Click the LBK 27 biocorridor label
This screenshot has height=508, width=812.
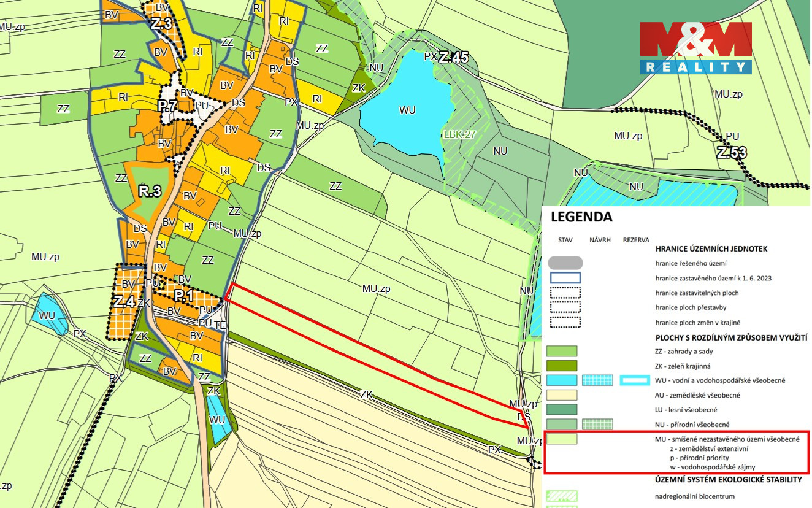tap(459, 134)
